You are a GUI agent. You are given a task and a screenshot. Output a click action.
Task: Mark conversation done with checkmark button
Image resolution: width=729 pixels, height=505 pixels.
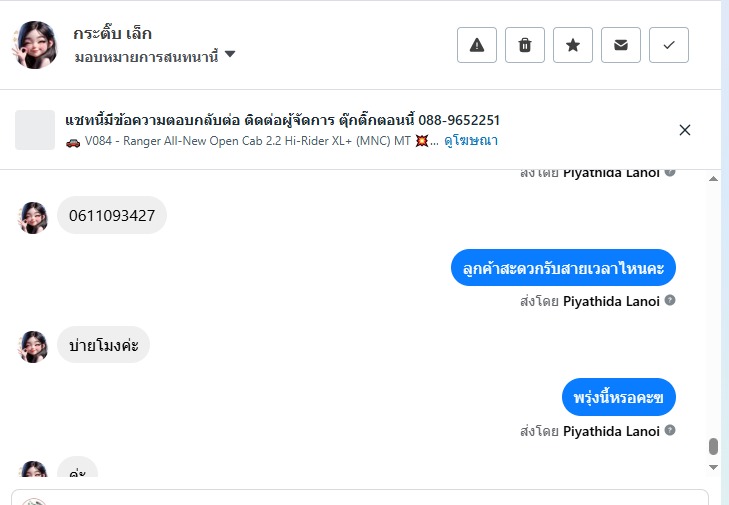(669, 45)
